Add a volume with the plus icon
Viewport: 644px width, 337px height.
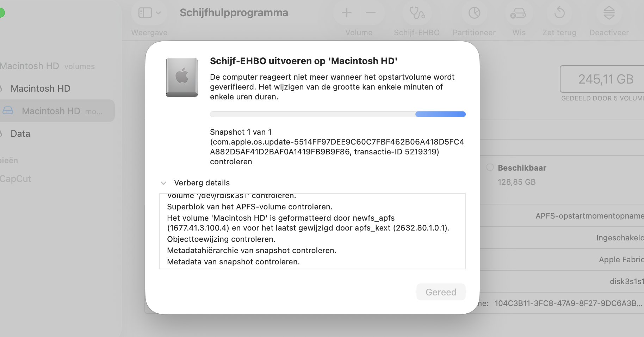click(346, 13)
